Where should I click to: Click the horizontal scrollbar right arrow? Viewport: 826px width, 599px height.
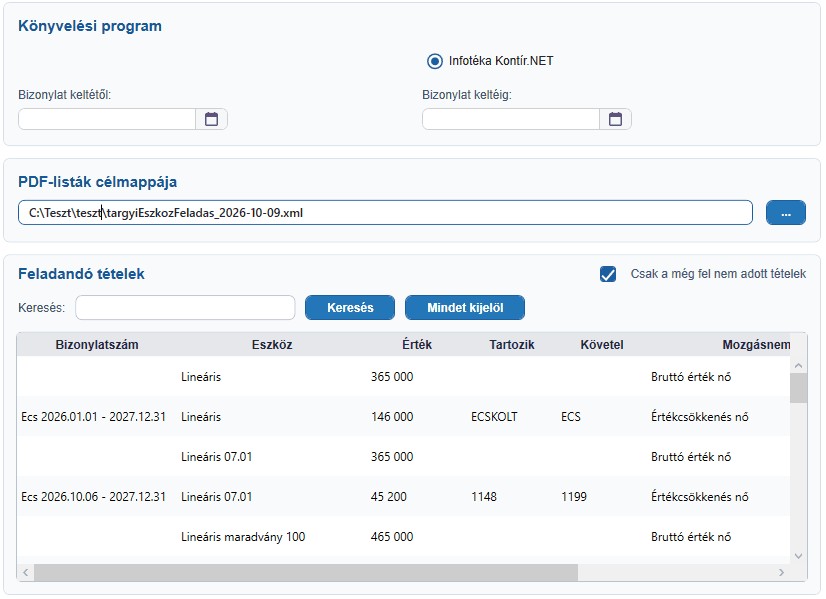pyautogui.click(x=781, y=572)
